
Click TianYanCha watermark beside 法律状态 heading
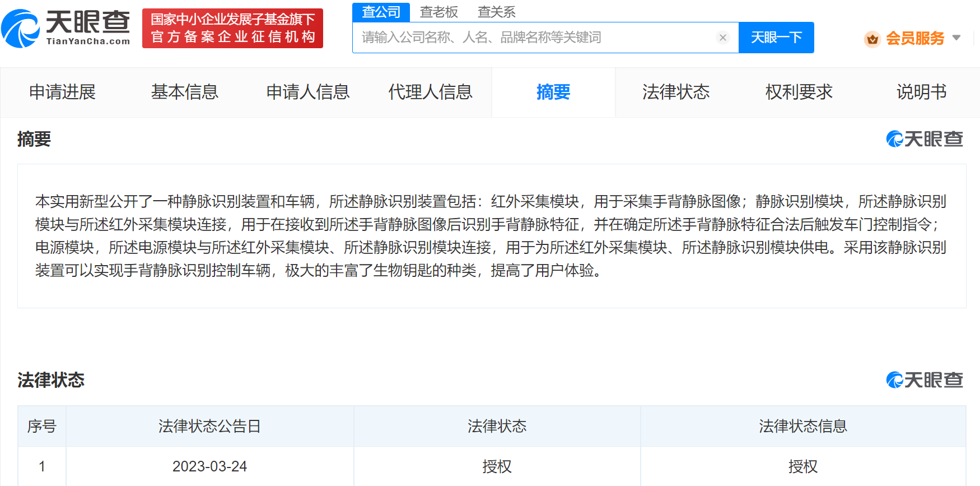point(924,380)
